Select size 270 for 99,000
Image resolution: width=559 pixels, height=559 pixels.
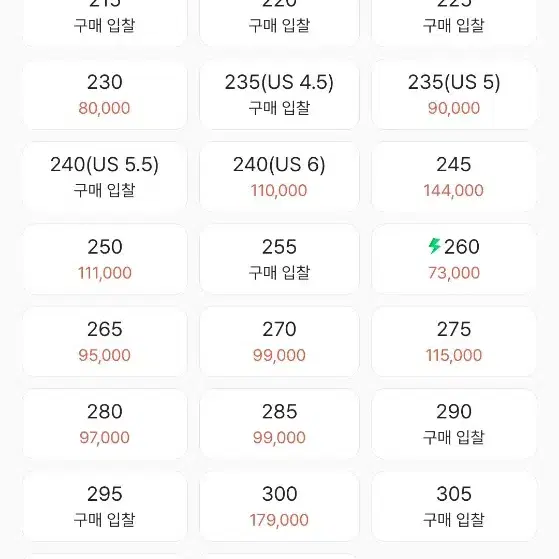(x=279, y=342)
